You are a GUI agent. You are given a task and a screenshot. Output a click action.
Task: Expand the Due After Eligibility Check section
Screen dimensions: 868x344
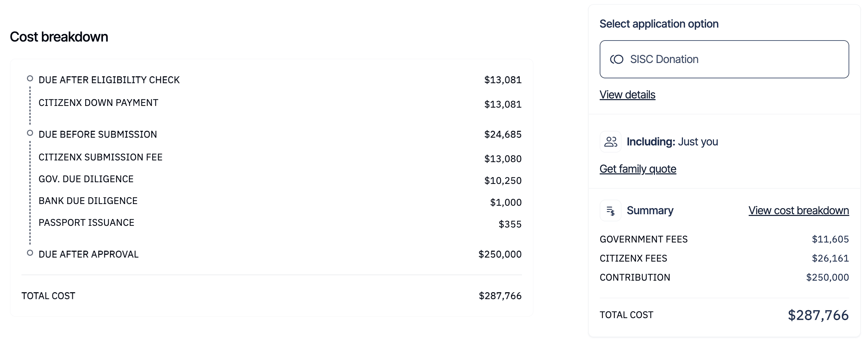(x=110, y=80)
